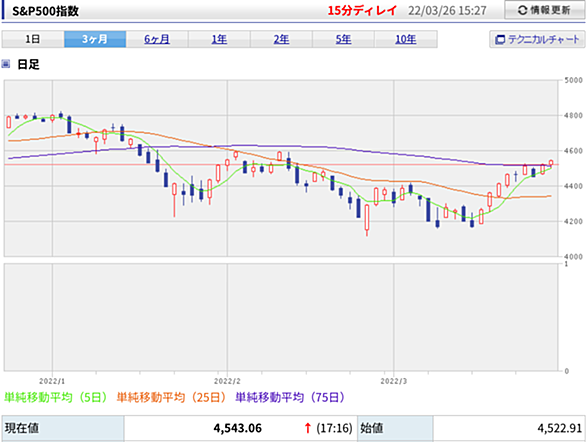Click the 4,543.06 current value
This screenshot has height=442, width=586.
[x=238, y=428]
